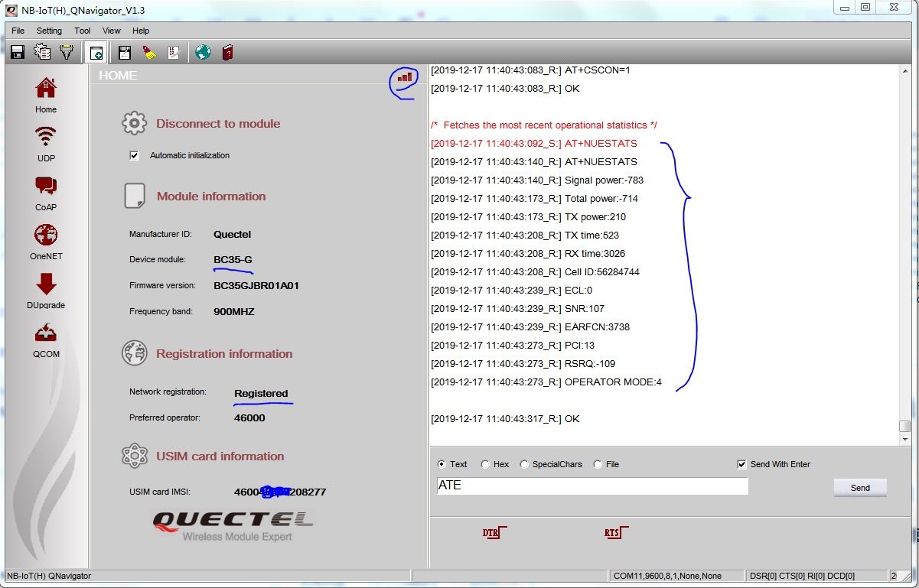Click the USIM card information atom icon

tap(134, 456)
